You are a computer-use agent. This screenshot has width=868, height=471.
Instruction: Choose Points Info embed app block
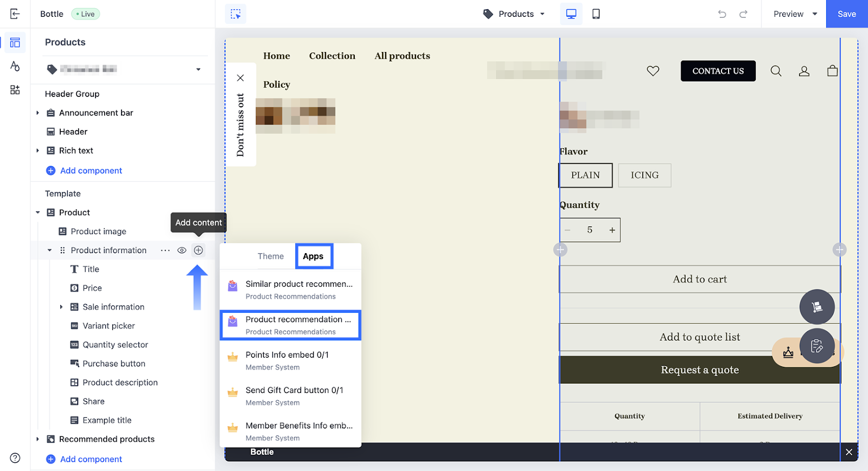tap(290, 361)
